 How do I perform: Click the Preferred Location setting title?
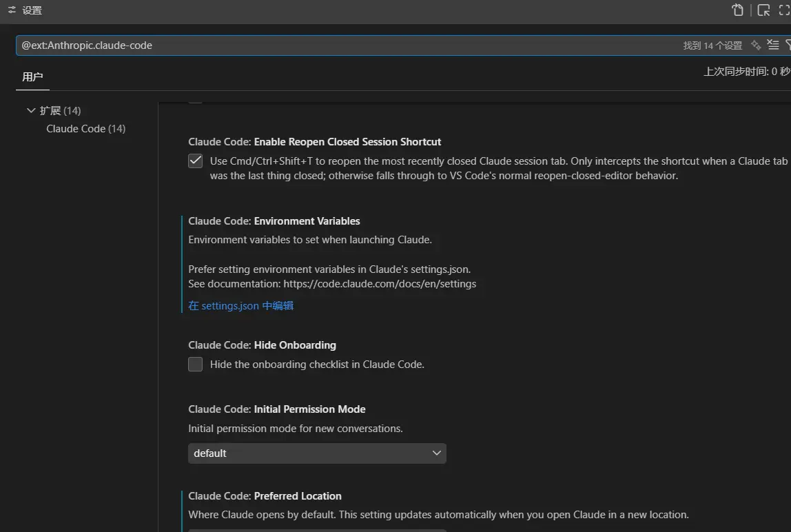pyautogui.click(x=298, y=496)
